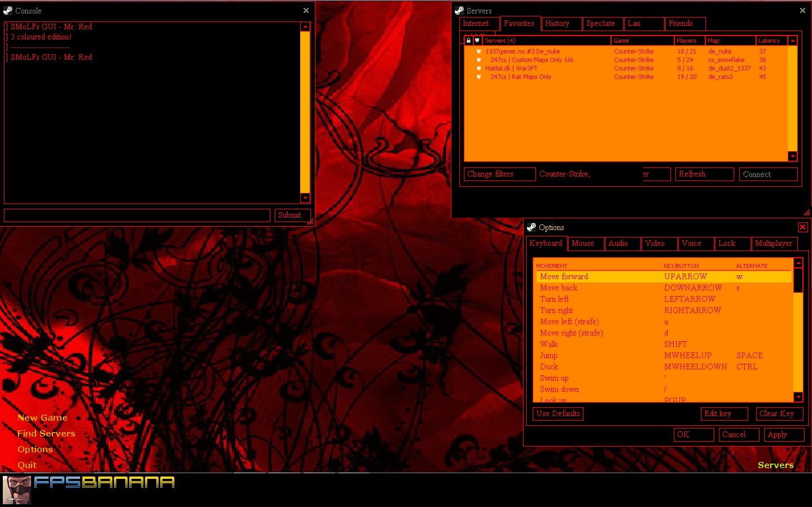Click the console command input field
The width and height of the screenshot is (812, 507).
pyautogui.click(x=135, y=215)
